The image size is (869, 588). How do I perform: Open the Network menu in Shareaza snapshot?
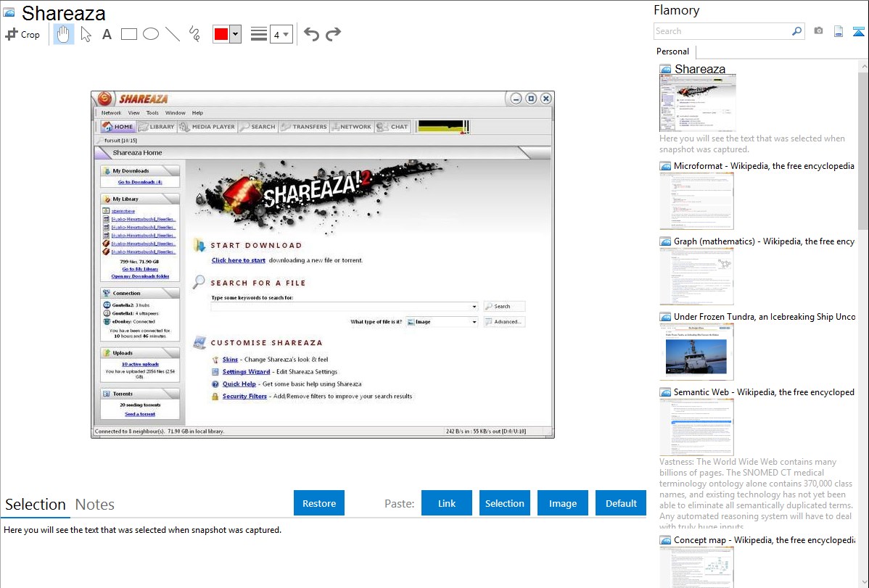tap(111, 113)
